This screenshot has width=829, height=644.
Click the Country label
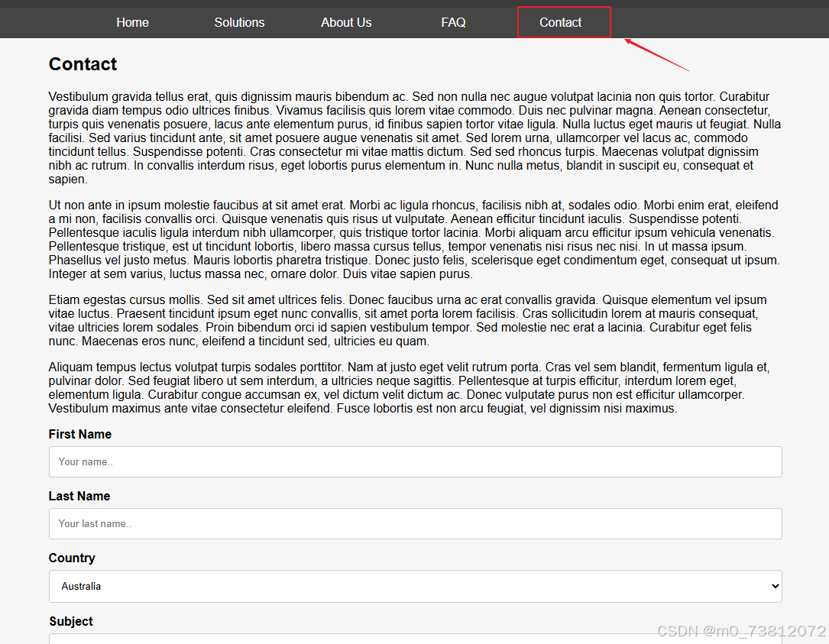(72, 558)
